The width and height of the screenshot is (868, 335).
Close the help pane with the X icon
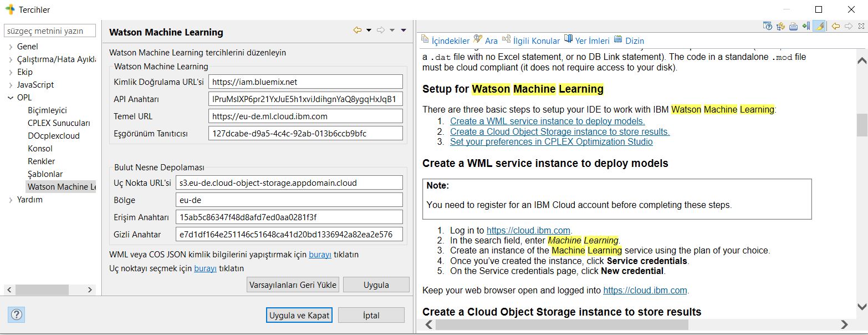(x=861, y=26)
